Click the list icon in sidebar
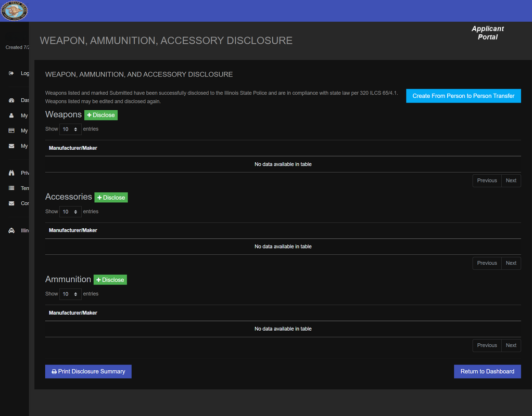 point(11,188)
